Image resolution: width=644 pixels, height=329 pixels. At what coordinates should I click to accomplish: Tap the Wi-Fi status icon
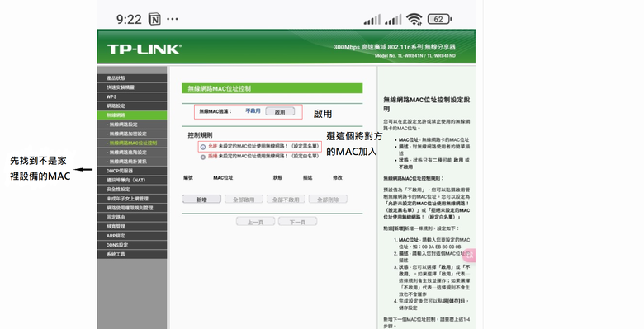point(414,19)
